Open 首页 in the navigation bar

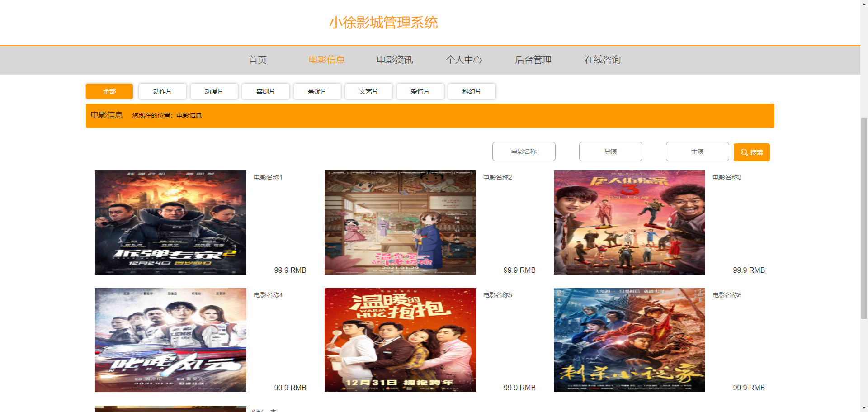pyautogui.click(x=258, y=60)
